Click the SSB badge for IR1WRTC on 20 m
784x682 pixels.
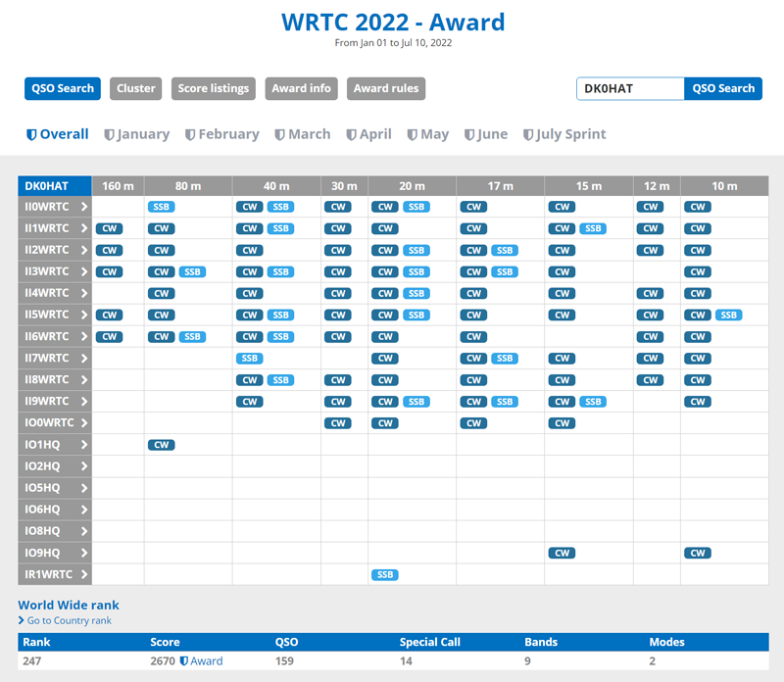(385, 574)
